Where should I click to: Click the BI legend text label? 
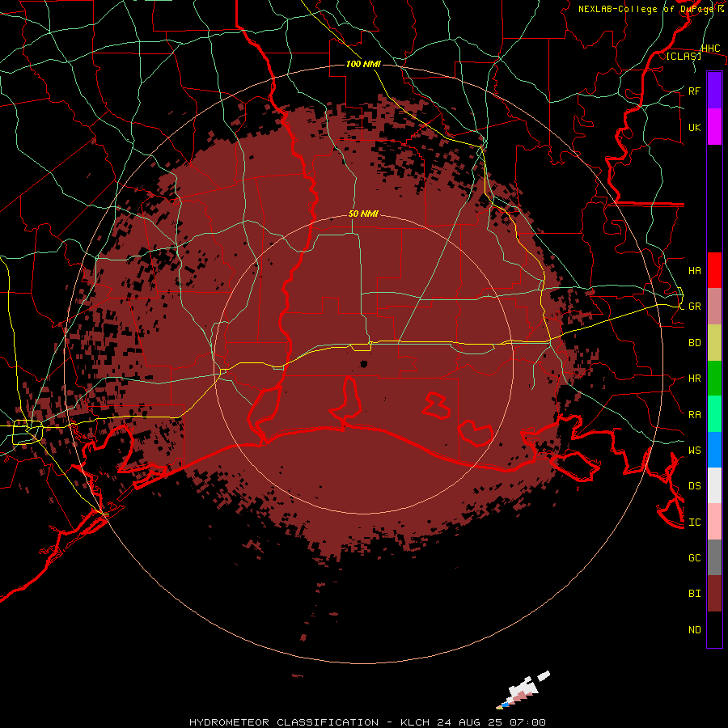[694, 594]
